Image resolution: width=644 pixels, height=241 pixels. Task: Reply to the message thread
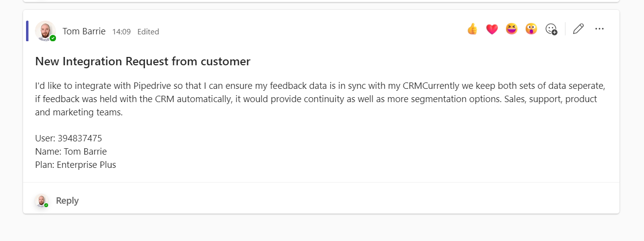click(67, 200)
